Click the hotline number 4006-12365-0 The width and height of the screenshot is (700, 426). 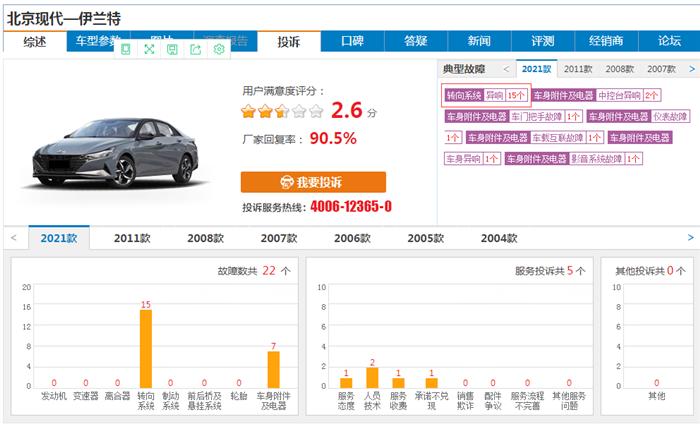pos(351,207)
